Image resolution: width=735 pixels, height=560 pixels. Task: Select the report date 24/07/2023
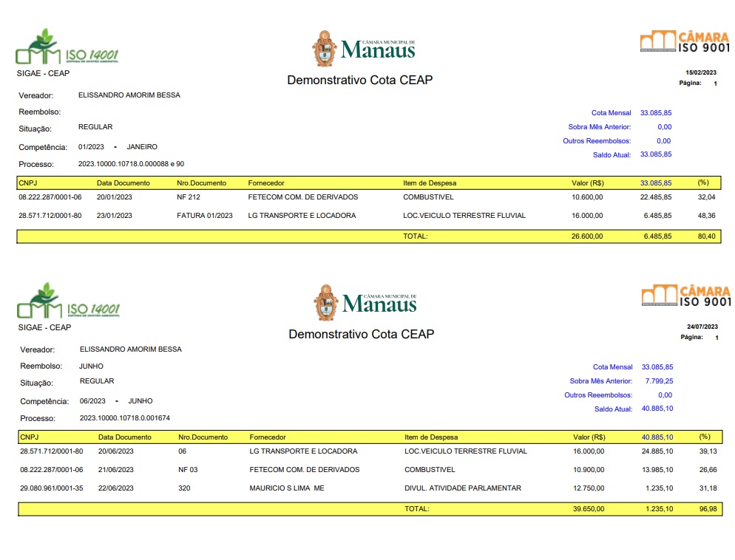click(702, 327)
